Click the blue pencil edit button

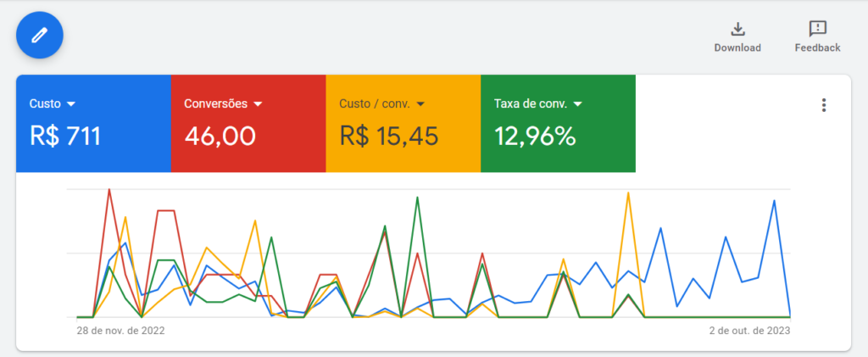pos(40,35)
